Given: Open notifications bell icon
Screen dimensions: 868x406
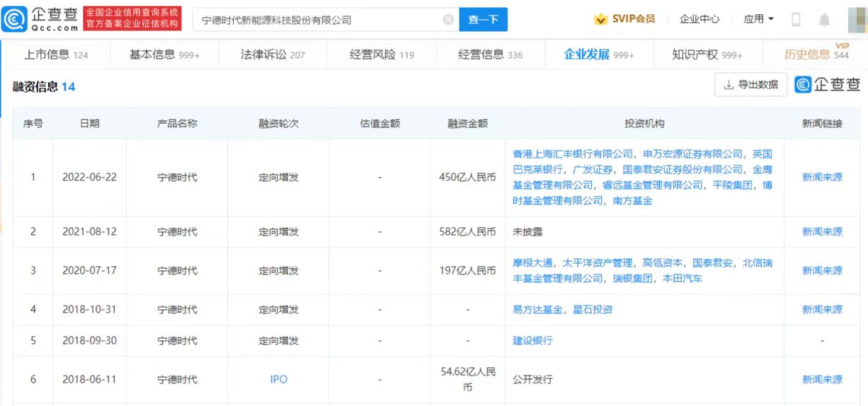Looking at the screenshot, I should [x=824, y=20].
